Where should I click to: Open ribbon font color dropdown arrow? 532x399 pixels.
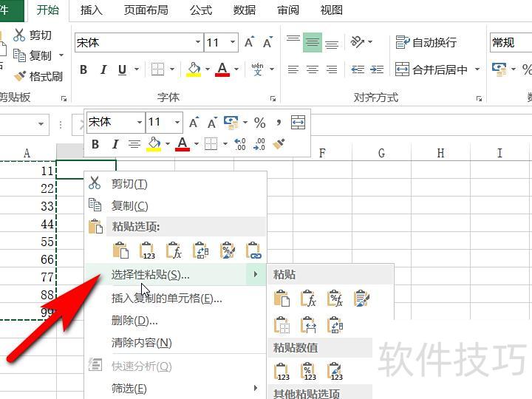coord(236,69)
